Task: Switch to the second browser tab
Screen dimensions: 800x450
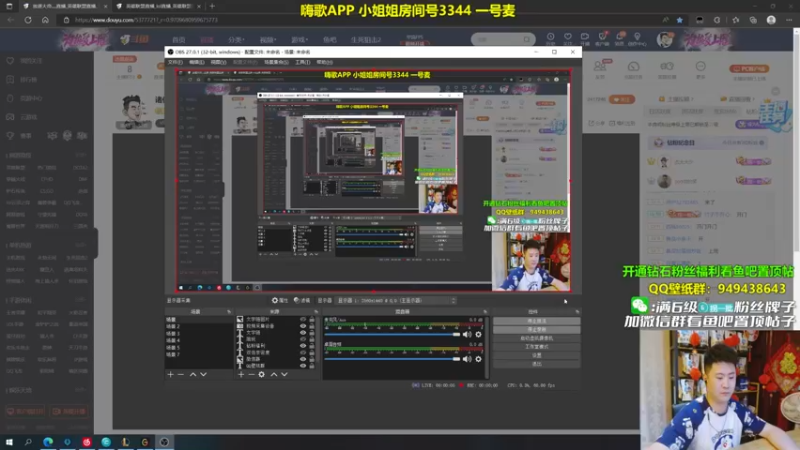Action: point(158,6)
